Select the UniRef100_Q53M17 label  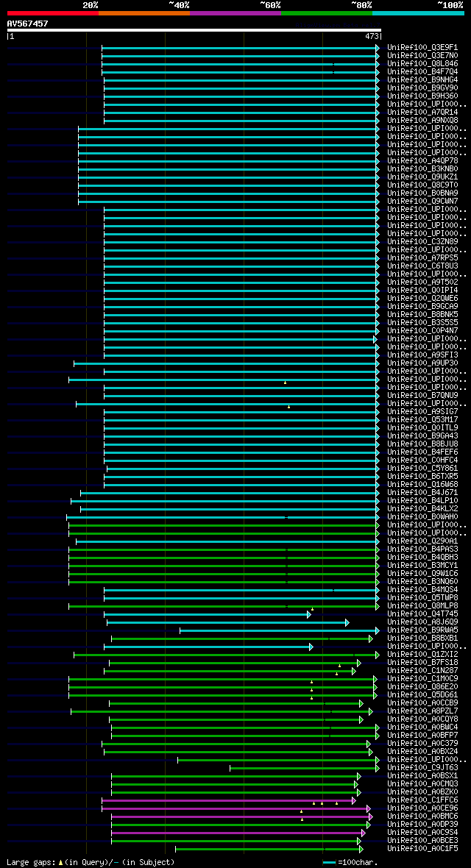click(422, 420)
